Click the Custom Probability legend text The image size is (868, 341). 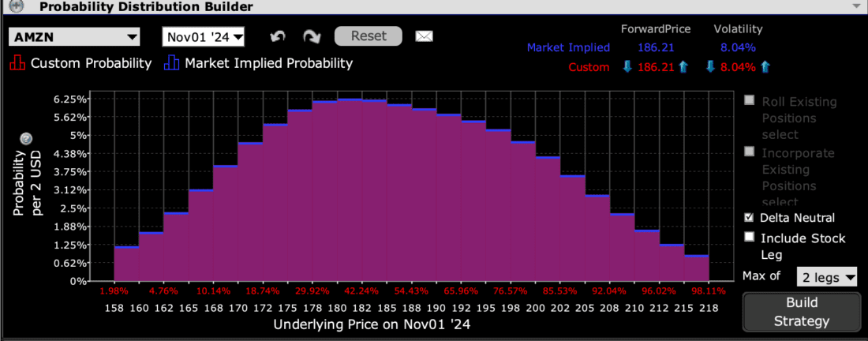91,63
